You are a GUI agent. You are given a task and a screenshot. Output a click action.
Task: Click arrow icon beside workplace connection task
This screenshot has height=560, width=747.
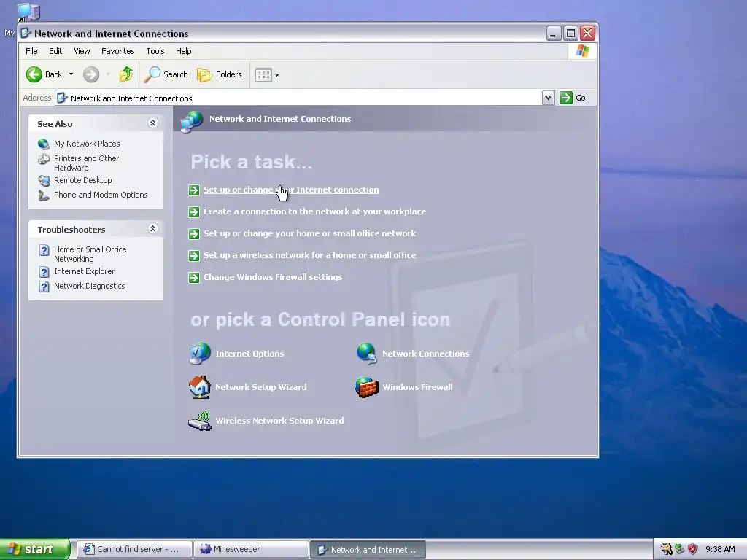(194, 212)
